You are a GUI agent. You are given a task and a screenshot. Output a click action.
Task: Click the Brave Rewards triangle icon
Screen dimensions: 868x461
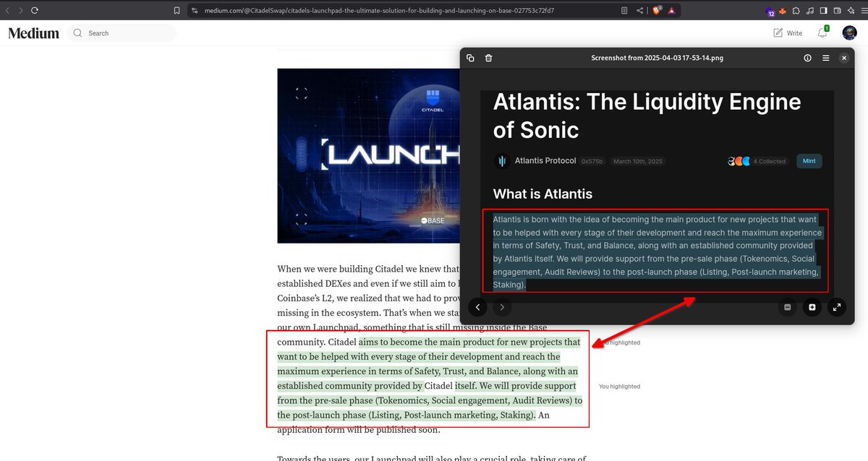click(672, 10)
